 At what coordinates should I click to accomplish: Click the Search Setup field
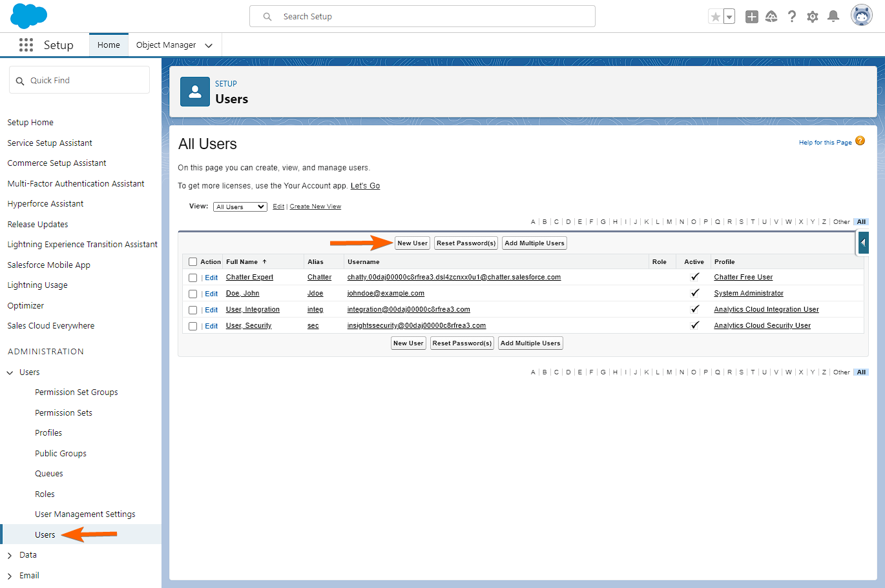(x=422, y=17)
